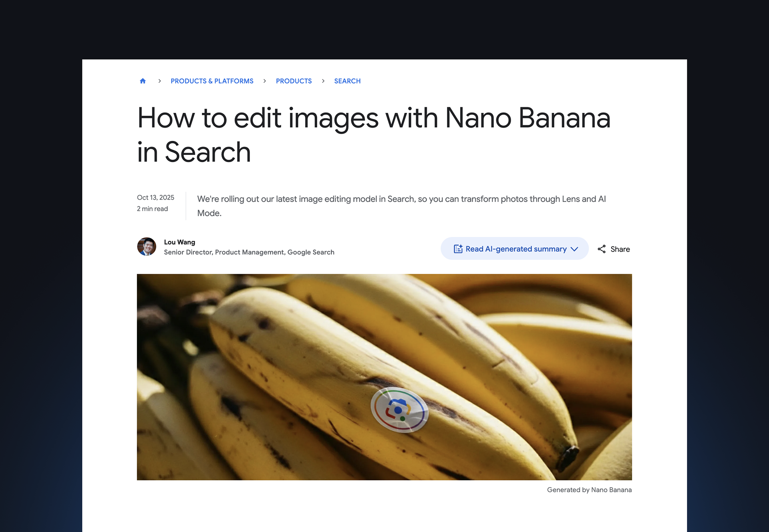Click the chevron on AI-generated summary button
769x532 pixels.
tap(574, 249)
